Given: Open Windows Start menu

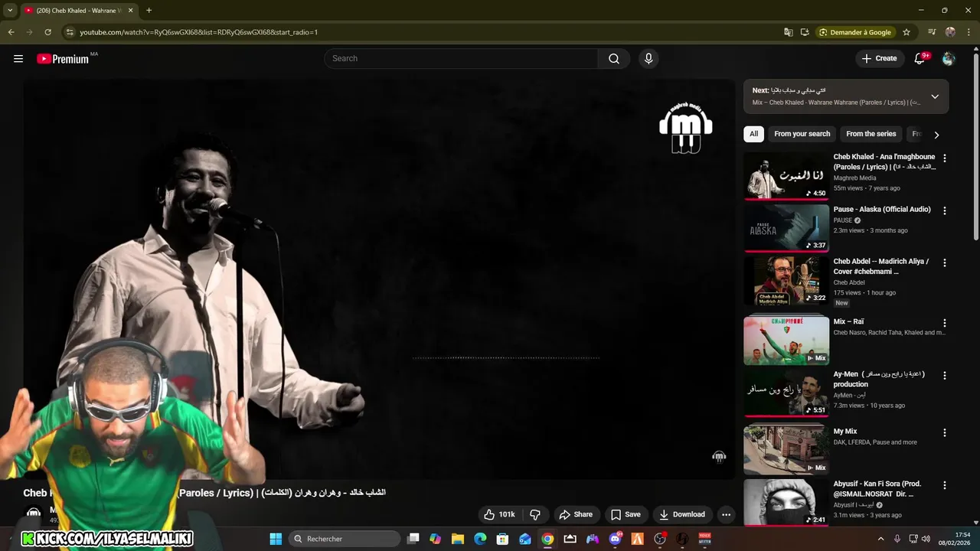Looking at the screenshot, I should tap(276, 539).
